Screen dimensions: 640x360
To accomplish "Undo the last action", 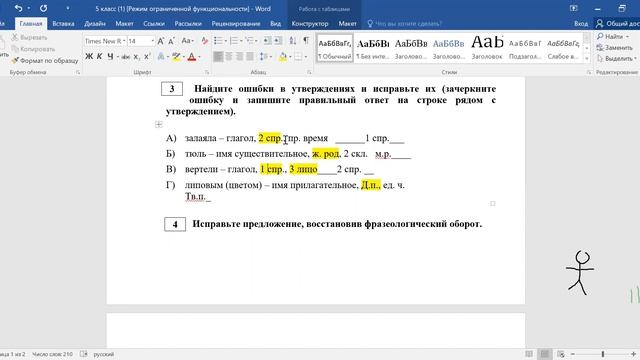I will [x=18, y=9].
